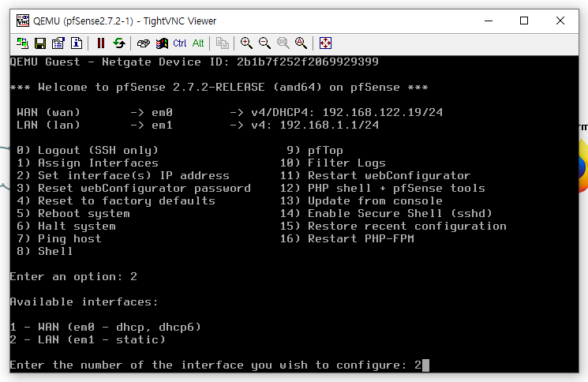Click the '1 - WAN (em0 - dhcp, dhcp6)' line
This screenshot has height=382, width=588.
pos(106,328)
